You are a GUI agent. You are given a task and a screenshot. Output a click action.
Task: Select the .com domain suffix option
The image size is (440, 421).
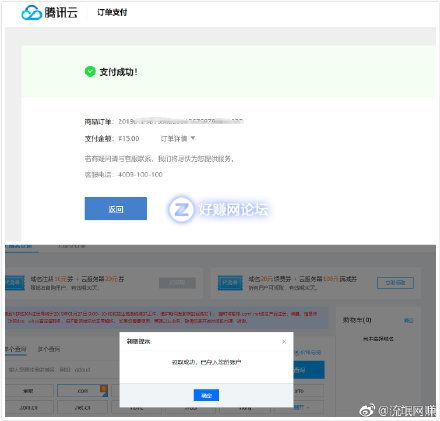pyautogui.click(x=83, y=391)
